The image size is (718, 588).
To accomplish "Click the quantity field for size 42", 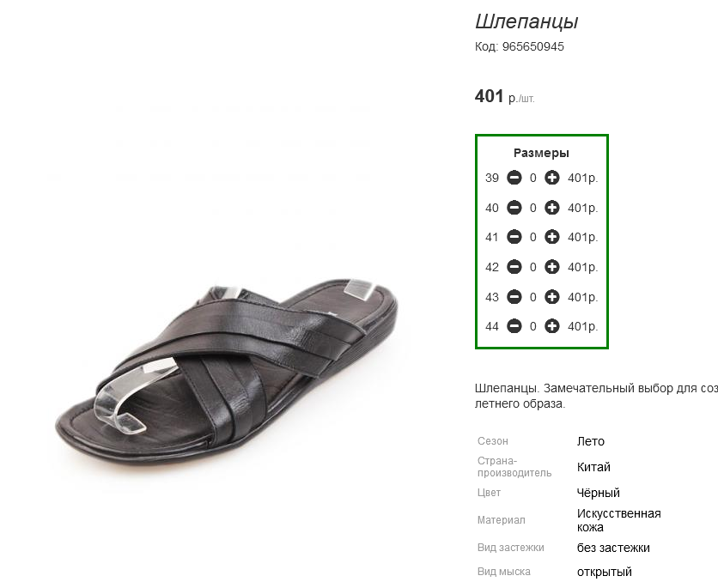I will [x=533, y=267].
